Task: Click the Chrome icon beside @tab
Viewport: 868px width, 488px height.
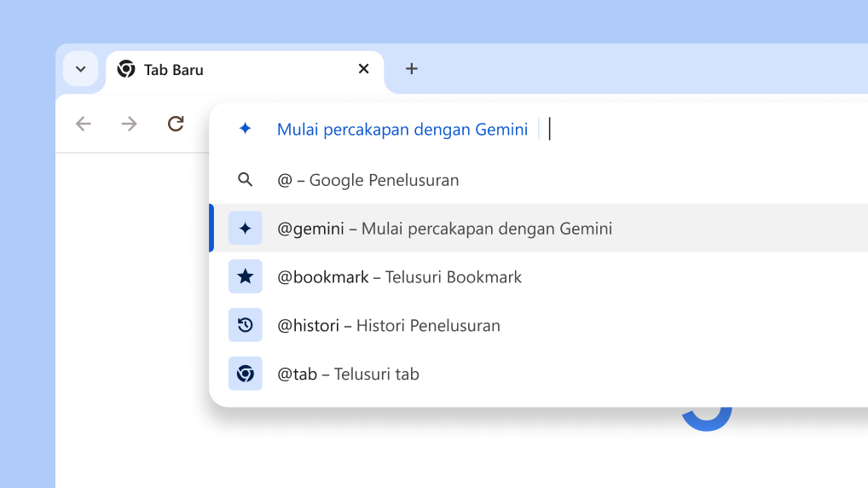Action: (x=246, y=374)
